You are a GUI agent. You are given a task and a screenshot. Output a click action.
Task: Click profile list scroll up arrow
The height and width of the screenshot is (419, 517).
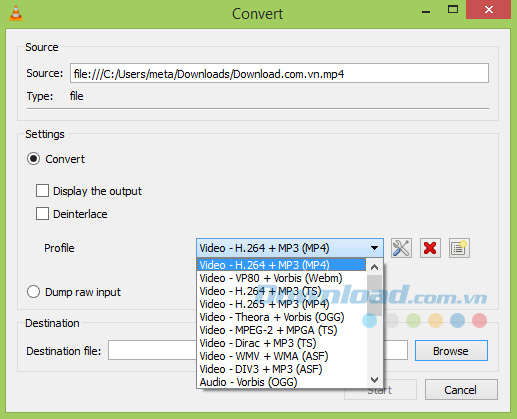click(x=374, y=267)
